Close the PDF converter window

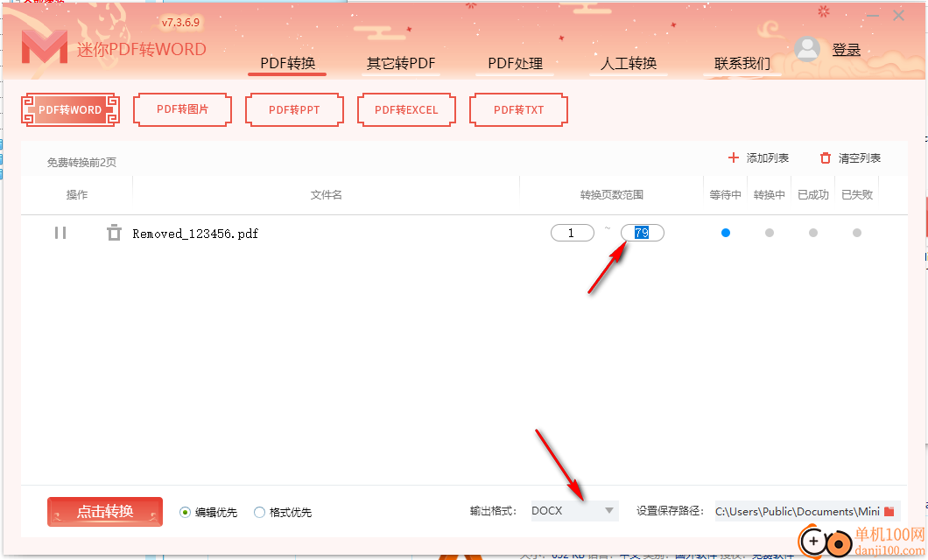[898, 16]
